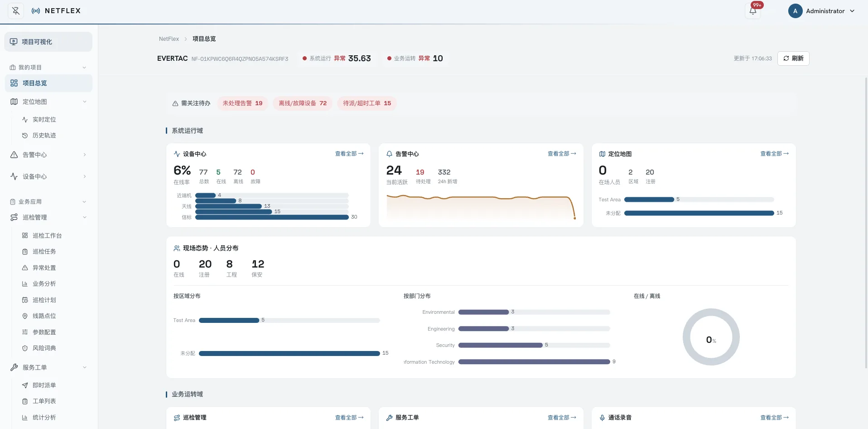868x429 pixels.
Task: Click the 历史轨迹 history icon in sidebar
Action: coord(25,136)
